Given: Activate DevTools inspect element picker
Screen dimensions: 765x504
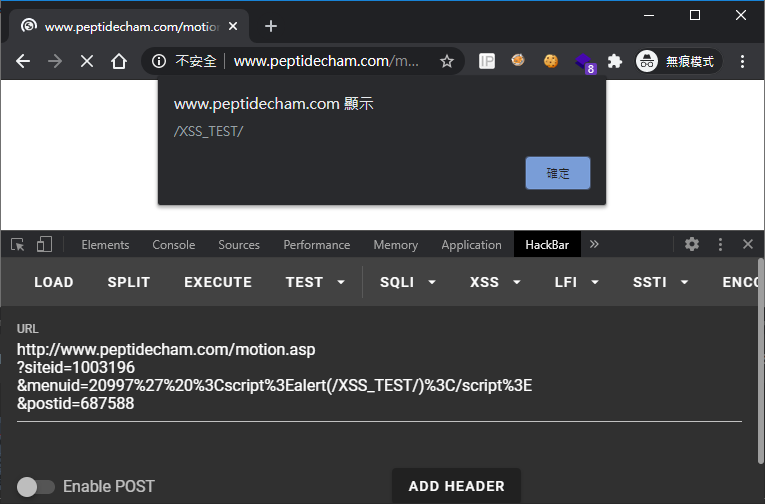Looking at the screenshot, I should point(18,244).
